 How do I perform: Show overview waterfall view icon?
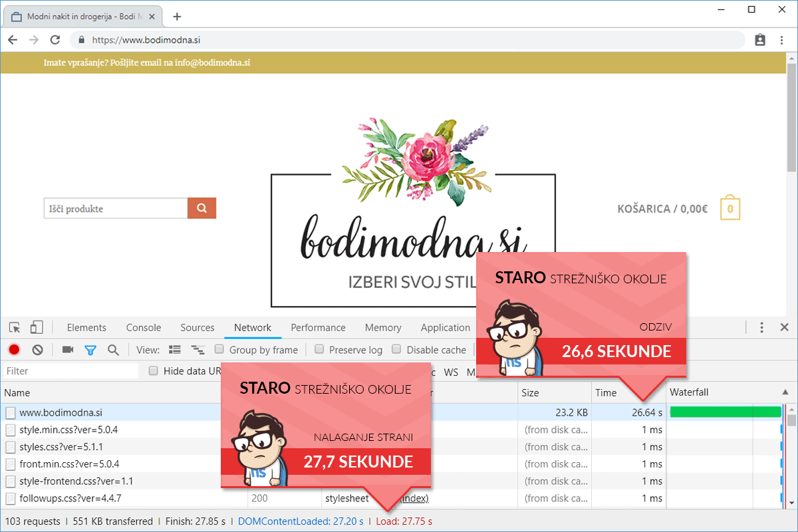point(198,350)
